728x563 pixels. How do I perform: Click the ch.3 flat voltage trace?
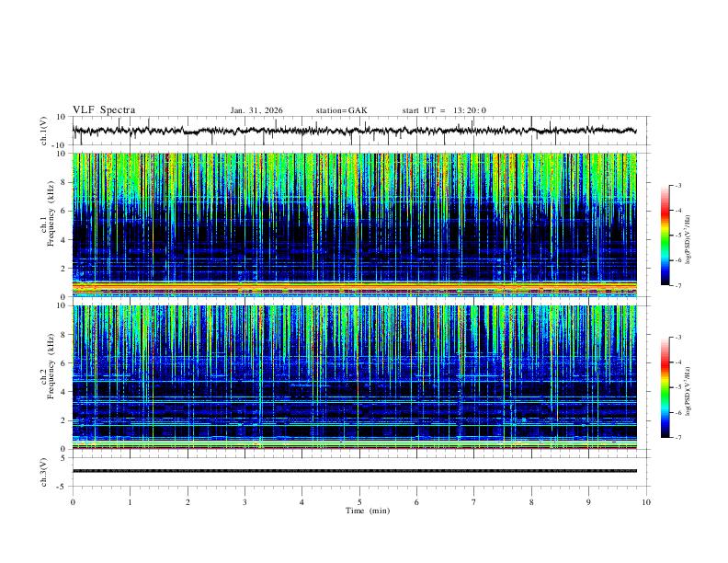click(x=354, y=471)
